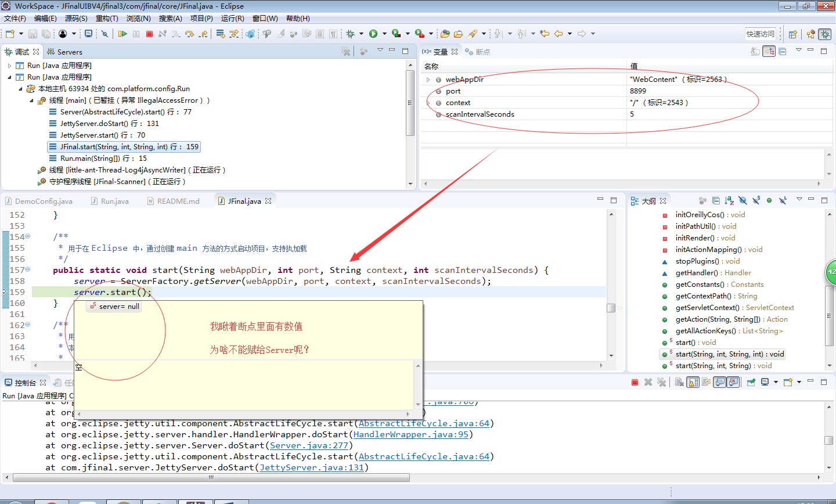Click the green Run button in toolbar

point(373,34)
